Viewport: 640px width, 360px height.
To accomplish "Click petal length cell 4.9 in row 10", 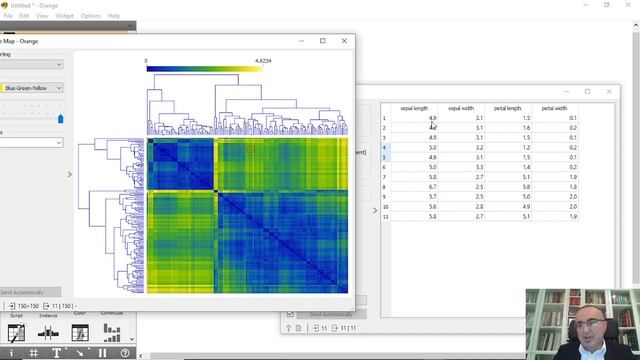I will pos(507,207).
